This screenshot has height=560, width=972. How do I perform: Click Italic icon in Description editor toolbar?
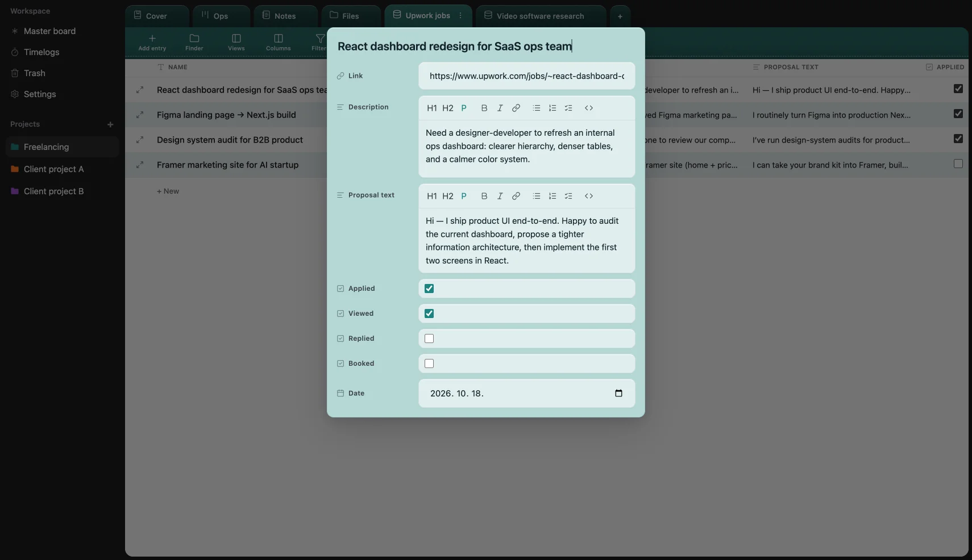click(500, 108)
